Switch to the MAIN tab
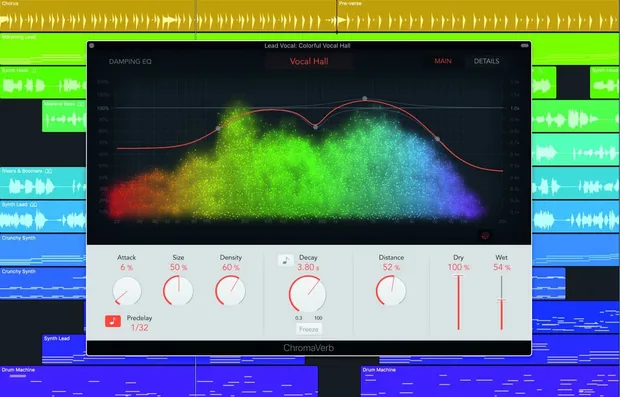620x397 pixels. point(443,61)
